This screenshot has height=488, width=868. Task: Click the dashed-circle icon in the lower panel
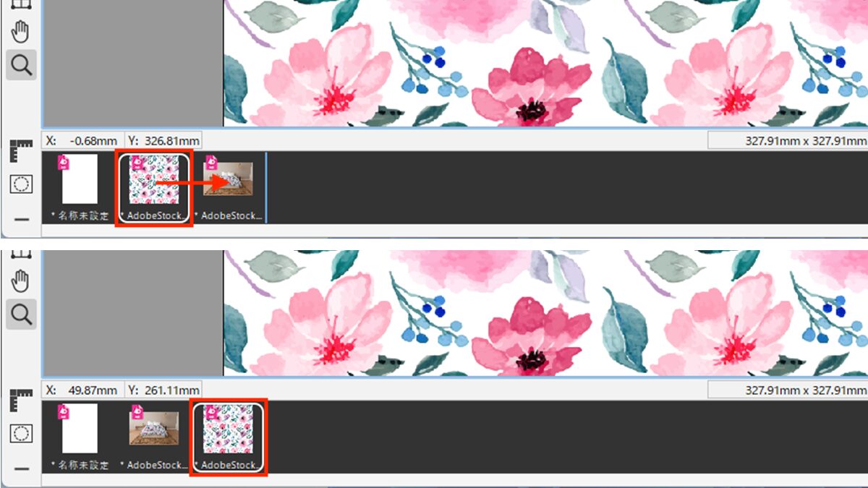(21, 434)
